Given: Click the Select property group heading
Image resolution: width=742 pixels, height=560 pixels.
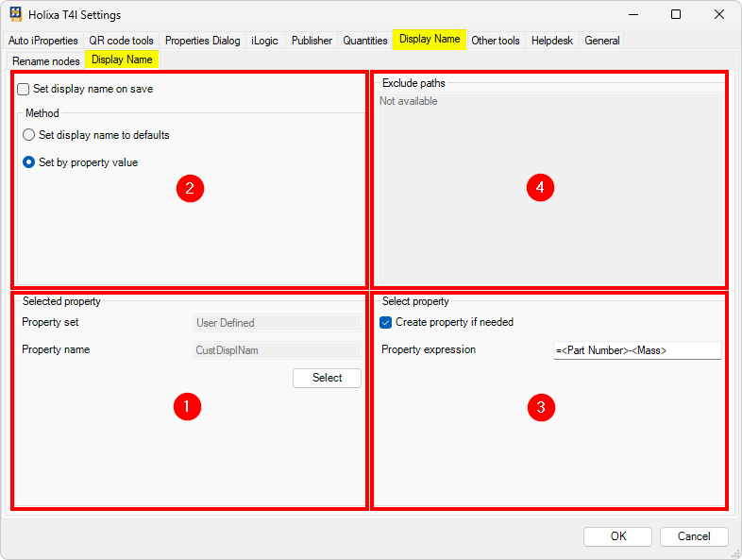Looking at the screenshot, I should [415, 301].
